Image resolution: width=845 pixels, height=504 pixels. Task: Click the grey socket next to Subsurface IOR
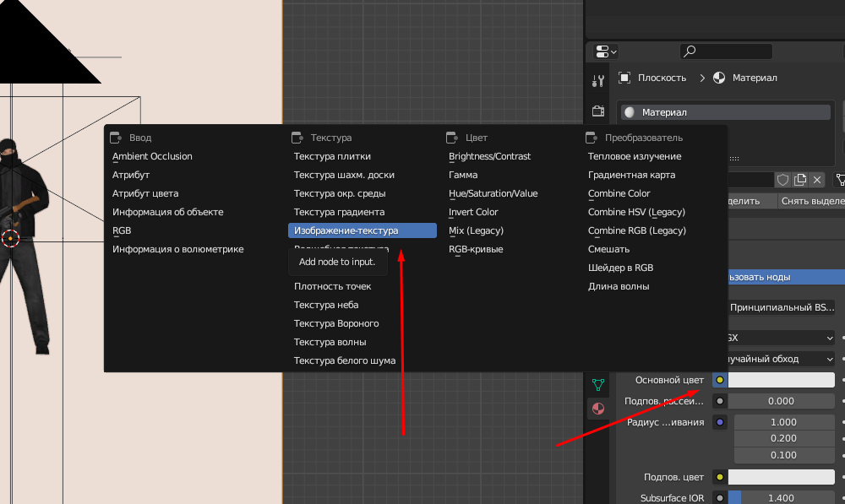[720, 498]
